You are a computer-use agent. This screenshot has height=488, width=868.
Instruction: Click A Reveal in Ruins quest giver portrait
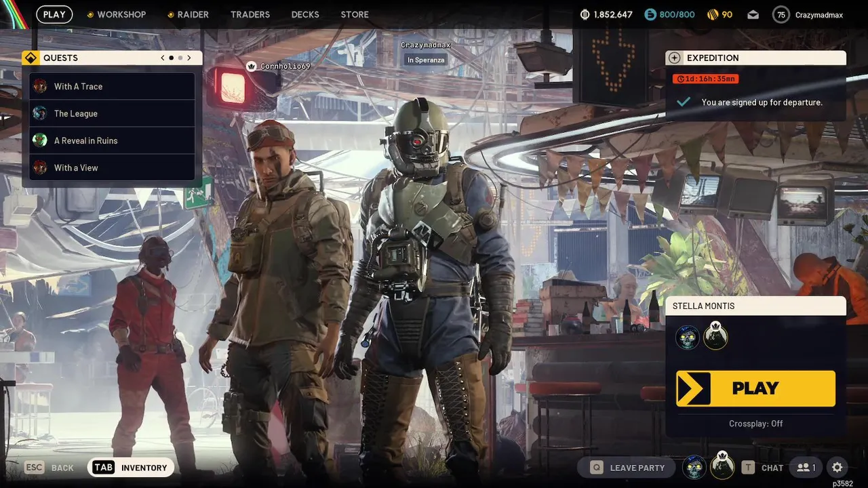point(40,140)
